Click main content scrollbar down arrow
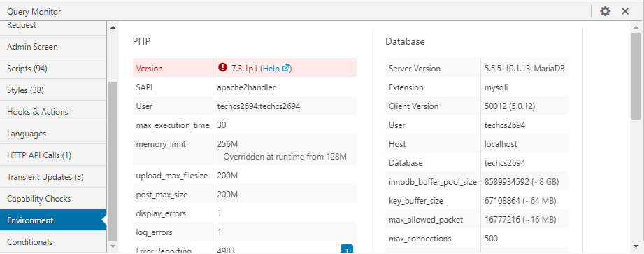Screen dimensions: 644x254 click(636, 246)
